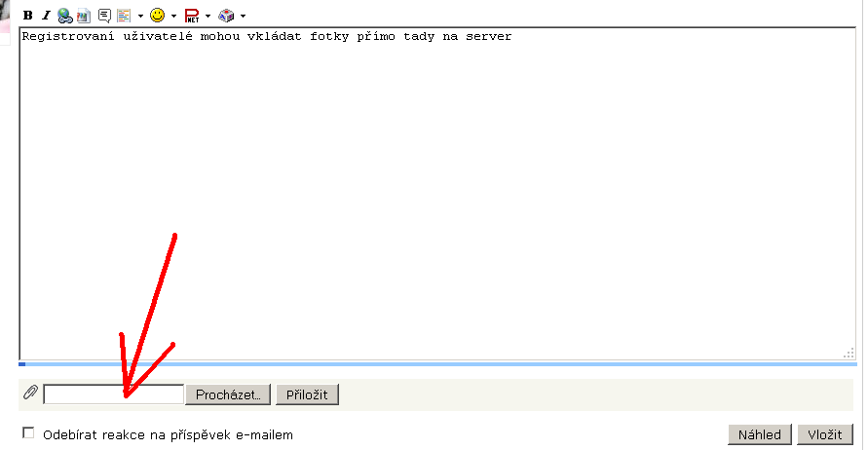The height and width of the screenshot is (450, 868).
Task: Click the Procházet... browse button
Action: [x=228, y=394]
